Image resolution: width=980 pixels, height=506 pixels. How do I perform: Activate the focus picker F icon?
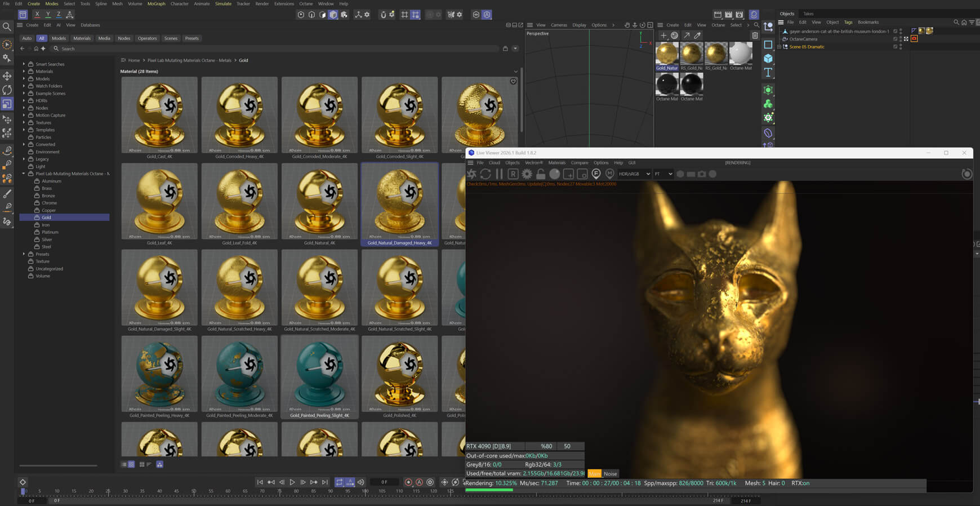coord(596,174)
